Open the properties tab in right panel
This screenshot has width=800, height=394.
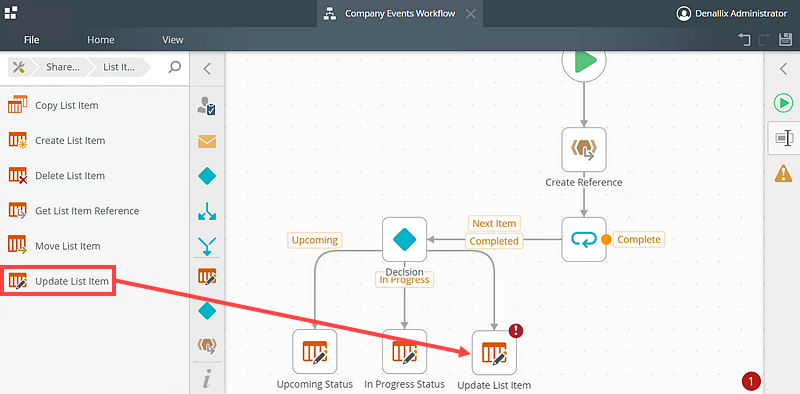point(783,138)
